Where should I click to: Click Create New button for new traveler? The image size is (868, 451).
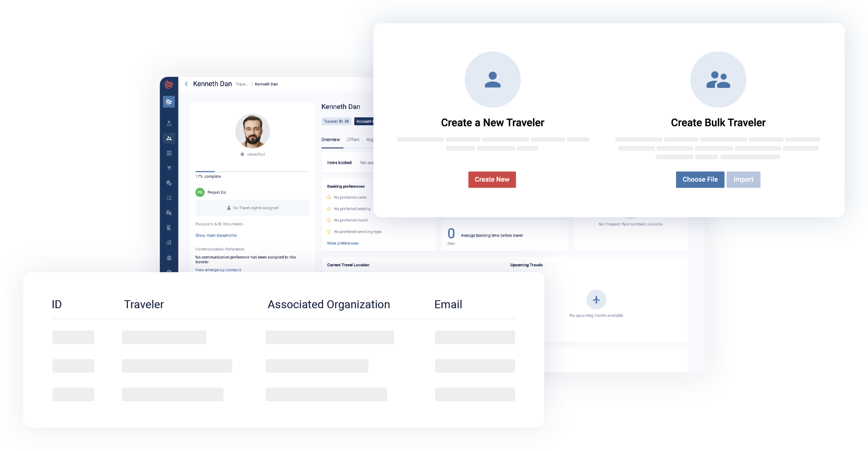pos(492,179)
